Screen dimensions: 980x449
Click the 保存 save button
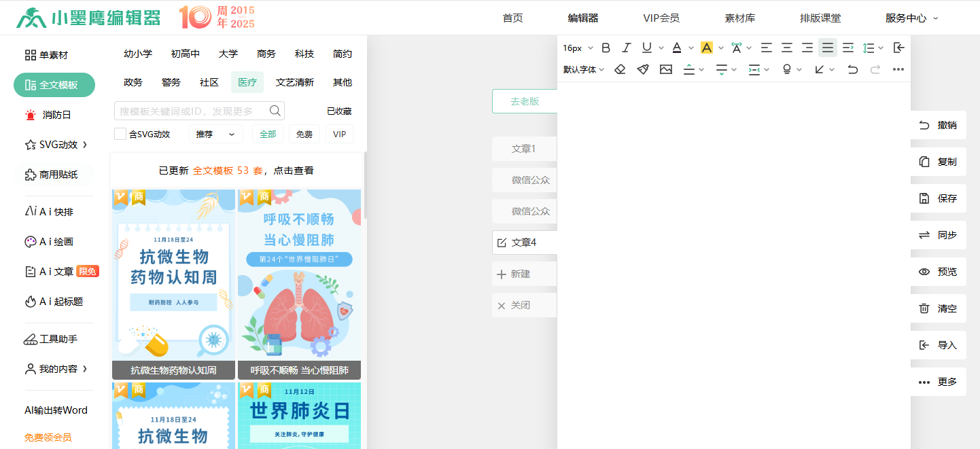tap(939, 198)
